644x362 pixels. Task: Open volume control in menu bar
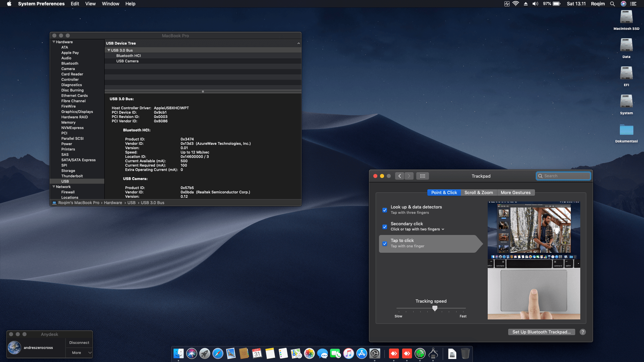[535, 4]
